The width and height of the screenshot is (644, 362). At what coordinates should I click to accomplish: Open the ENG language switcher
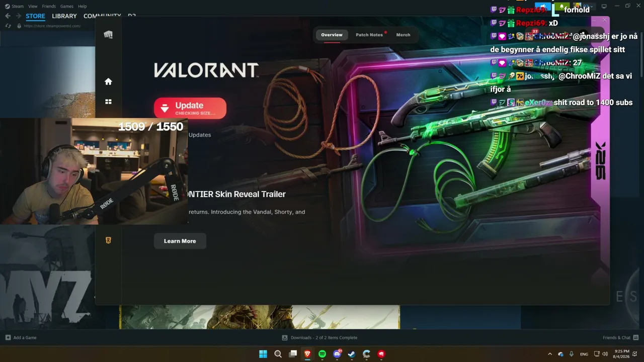[x=584, y=354]
